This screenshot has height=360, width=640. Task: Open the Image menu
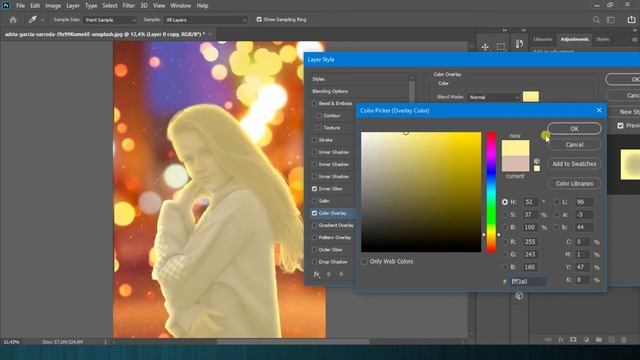[53, 6]
